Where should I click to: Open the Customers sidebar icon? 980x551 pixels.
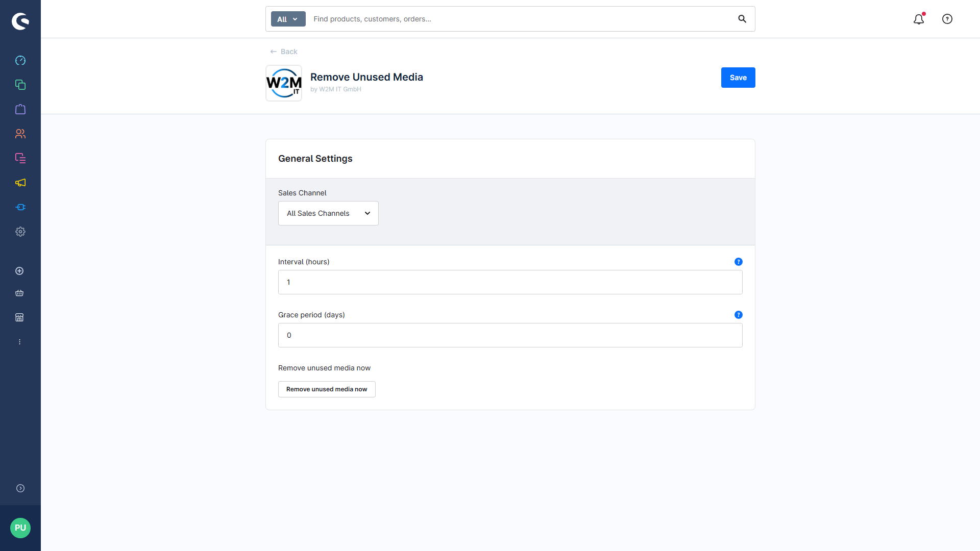coord(20,134)
